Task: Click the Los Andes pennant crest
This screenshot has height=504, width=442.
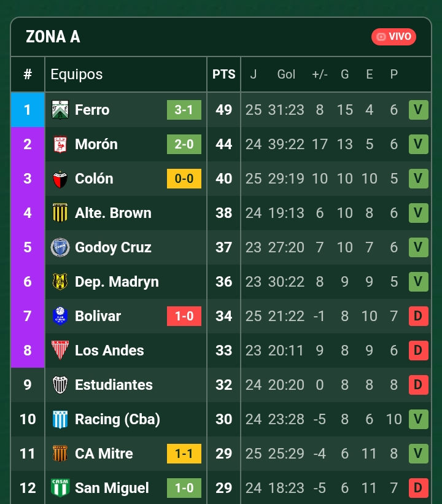Action: pos(60,351)
